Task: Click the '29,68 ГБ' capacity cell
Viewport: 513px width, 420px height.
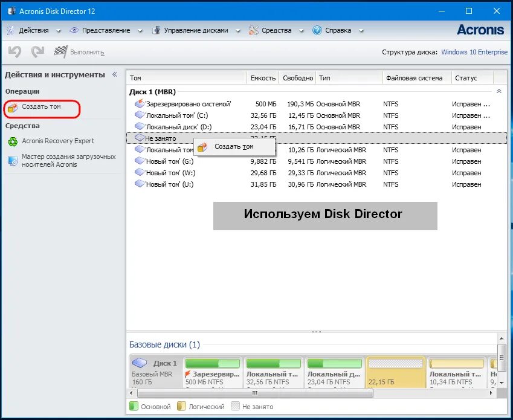Action: [263, 173]
